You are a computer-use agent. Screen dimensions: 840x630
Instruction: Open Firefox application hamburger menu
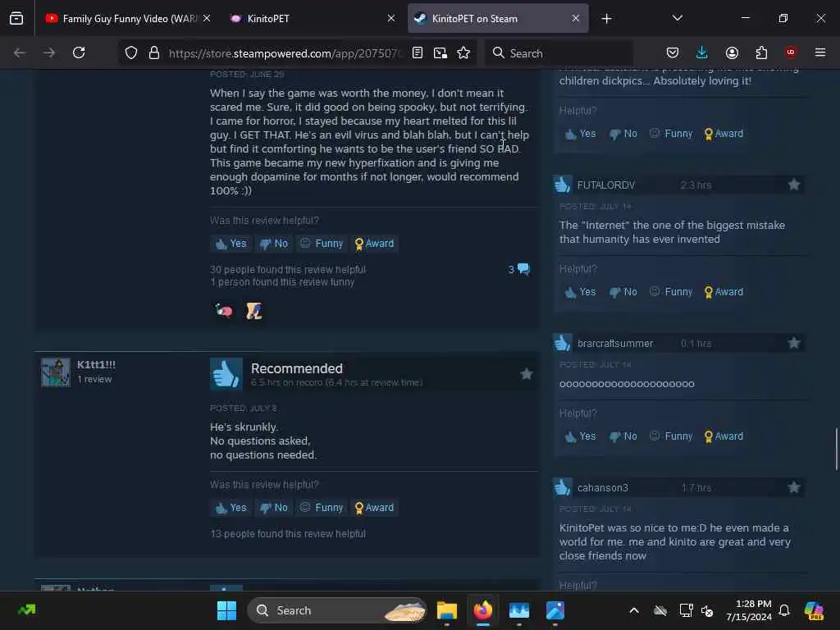(820, 52)
